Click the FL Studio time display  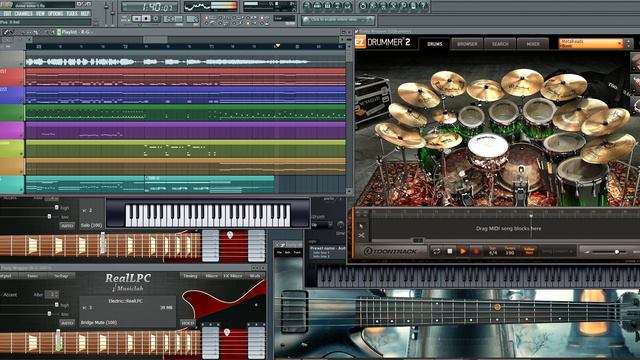150,7
